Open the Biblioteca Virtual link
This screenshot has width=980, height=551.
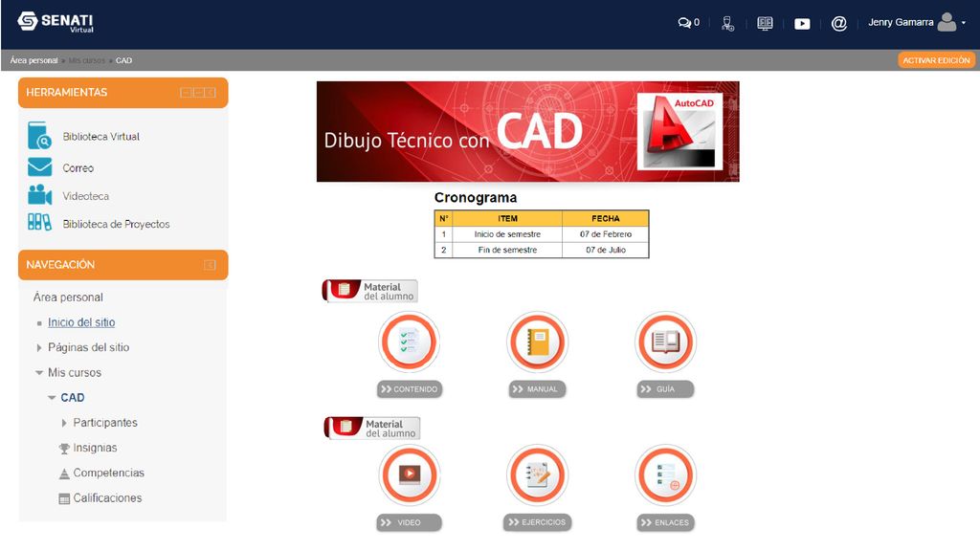(x=100, y=136)
